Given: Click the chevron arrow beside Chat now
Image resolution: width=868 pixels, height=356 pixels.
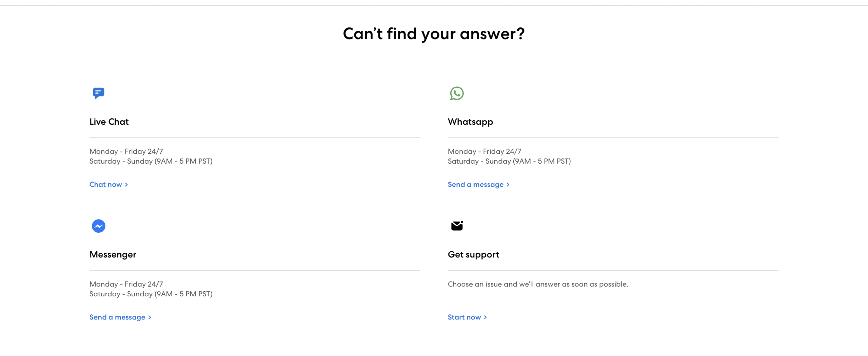Looking at the screenshot, I should [x=126, y=185].
